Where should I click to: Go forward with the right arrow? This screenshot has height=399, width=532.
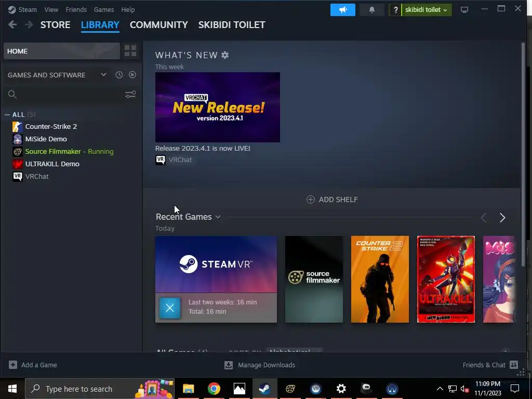click(29, 24)
